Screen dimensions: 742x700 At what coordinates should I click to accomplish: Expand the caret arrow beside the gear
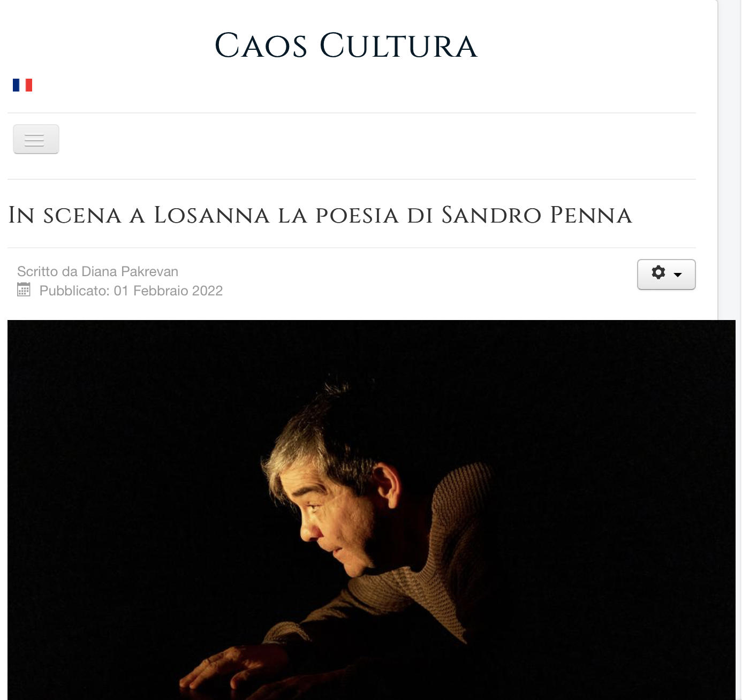coord(678,275)
